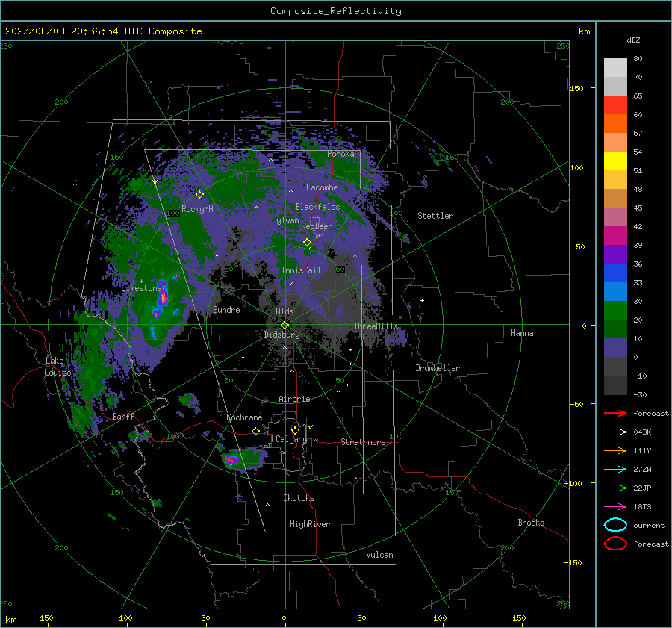672x628 pixels.
Task: Click the Limestone label
Action: click(141, 288)
